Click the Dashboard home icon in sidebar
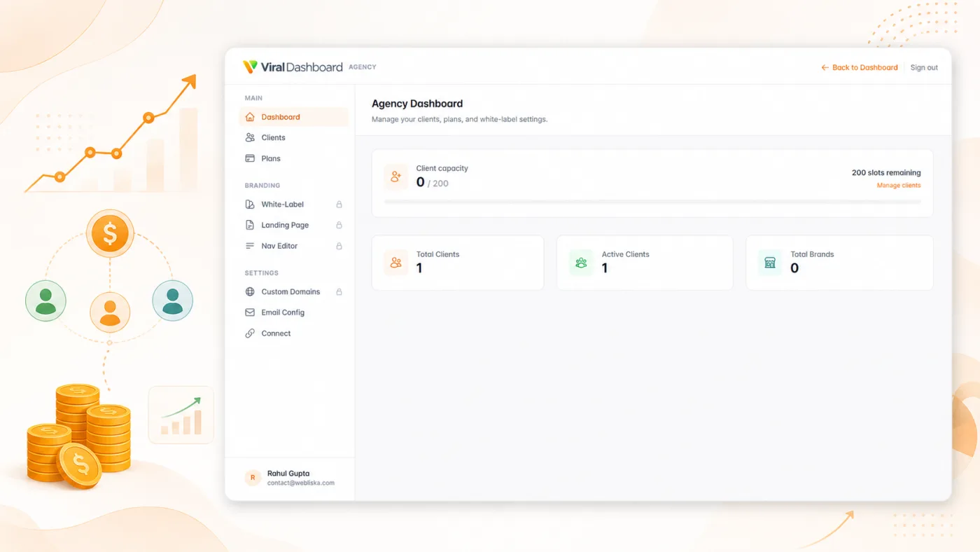This screenshot has width=980, height=552. pos(250,117)
